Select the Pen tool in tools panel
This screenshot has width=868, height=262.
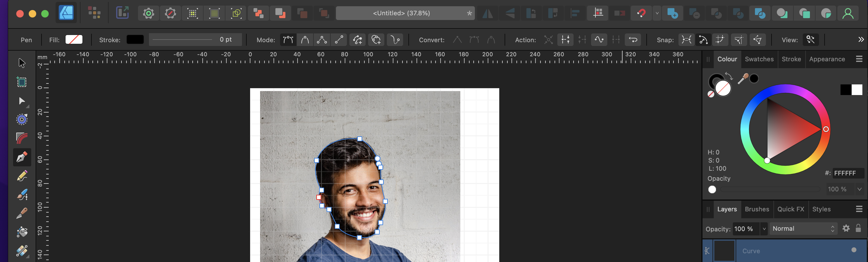tap(22, 157)
